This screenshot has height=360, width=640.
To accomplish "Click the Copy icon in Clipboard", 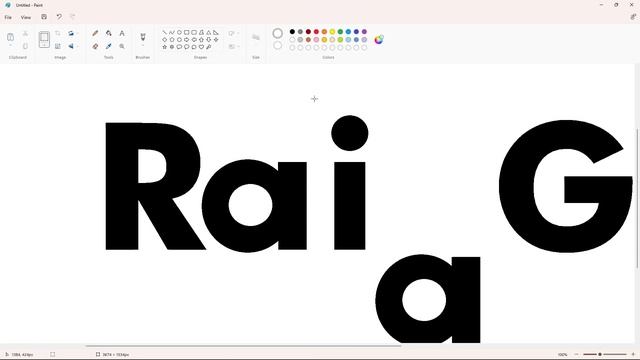I will (x=25, y=46).
